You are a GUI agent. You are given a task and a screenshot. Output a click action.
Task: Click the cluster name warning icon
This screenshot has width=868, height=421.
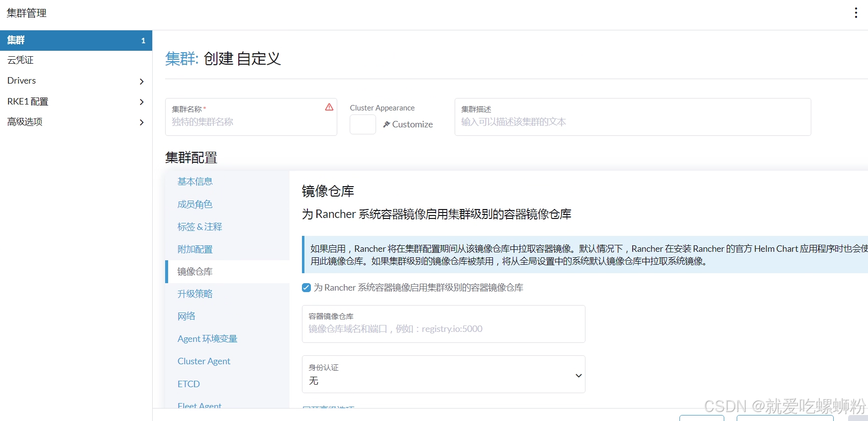coord(329,107)
